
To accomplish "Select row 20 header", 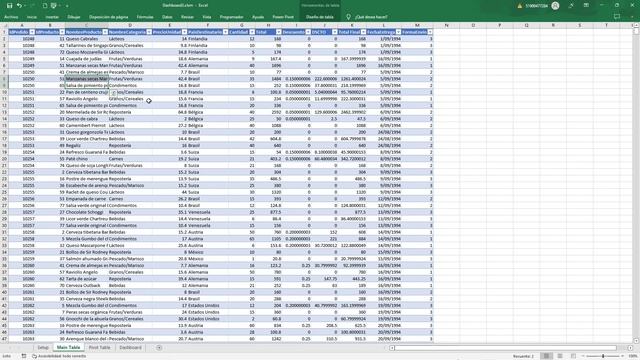I will [4, 159].
